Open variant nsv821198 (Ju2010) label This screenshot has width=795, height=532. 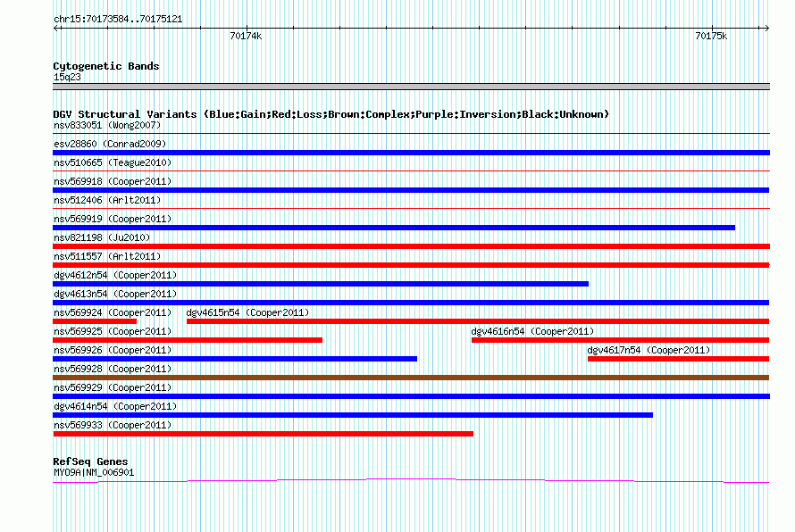[x=102, y=237]
